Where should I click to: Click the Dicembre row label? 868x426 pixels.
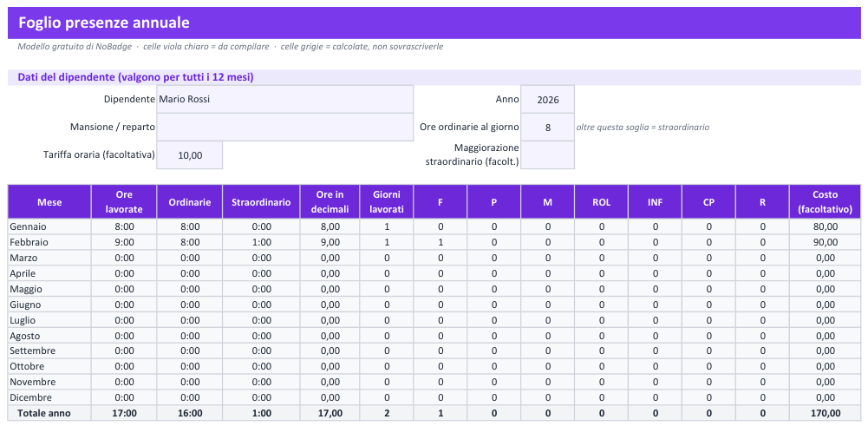pyautogui.click(x=49, y=397)
